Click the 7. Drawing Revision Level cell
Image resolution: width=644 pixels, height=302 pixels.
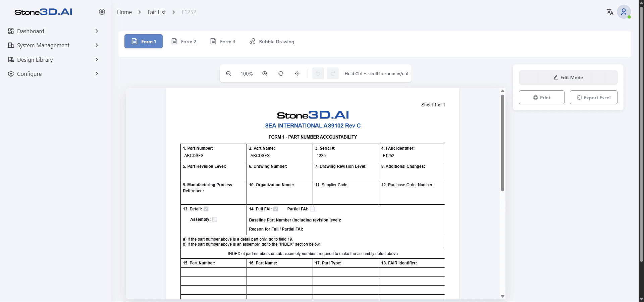[x=346, y=171]
